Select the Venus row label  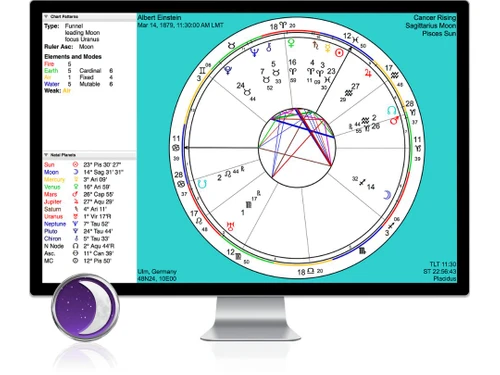(52, 187)
